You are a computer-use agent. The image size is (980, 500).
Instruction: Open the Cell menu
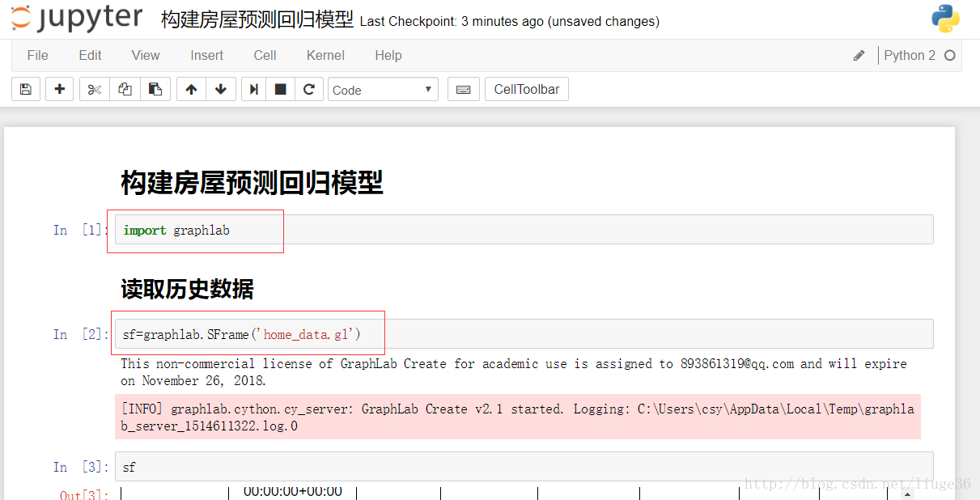pos(265,55)
